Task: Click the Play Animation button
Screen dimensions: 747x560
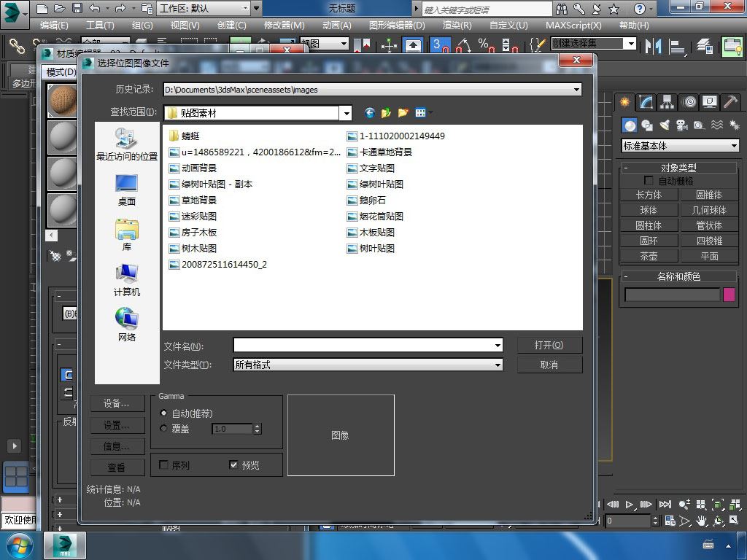Action: 630,505
